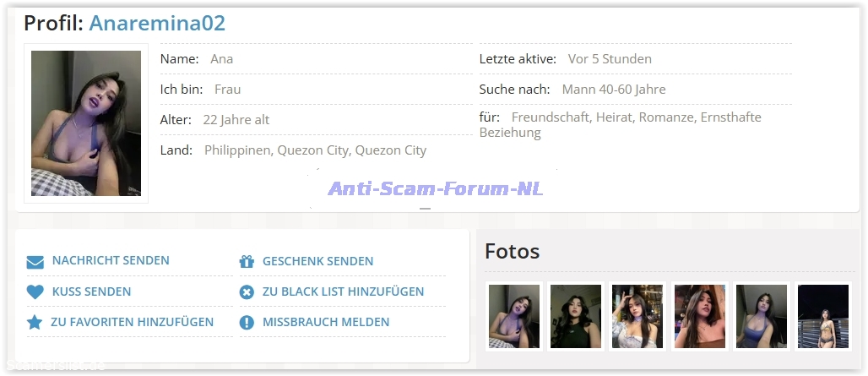
Task: Open the NACHRICHT SENDEN link
Action: pos(111,261)
